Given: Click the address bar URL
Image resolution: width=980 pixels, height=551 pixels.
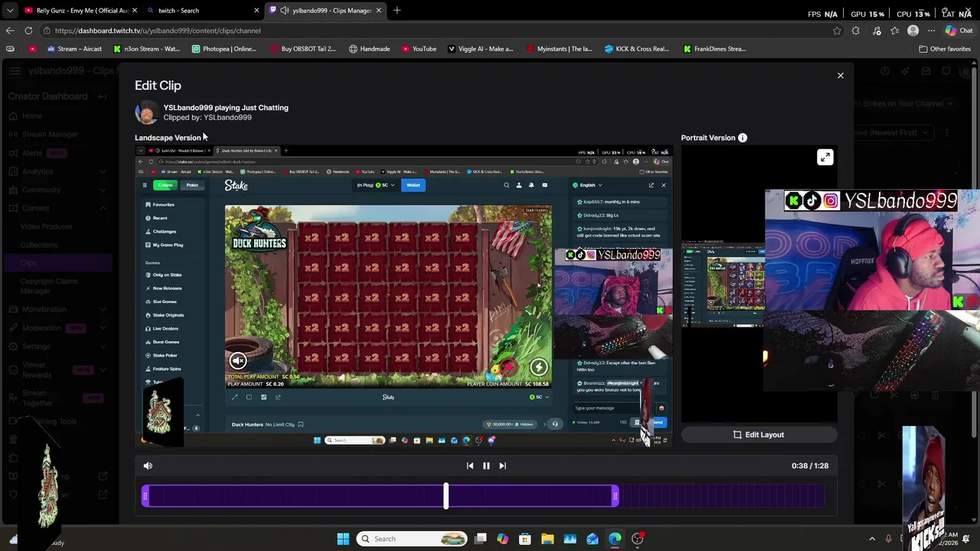Looking at the screenshot, I should tap(158, 31).
